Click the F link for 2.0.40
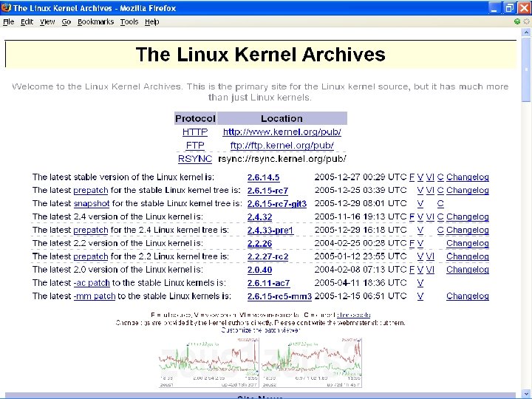Viewport: 532px width, 399px height. pyautogui.click(x=412, y=270)
